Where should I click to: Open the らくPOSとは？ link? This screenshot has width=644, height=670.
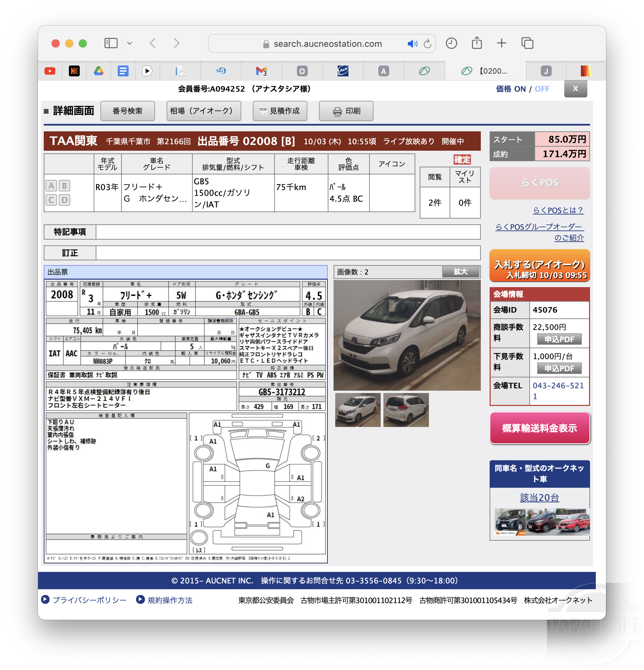point(558,211)
